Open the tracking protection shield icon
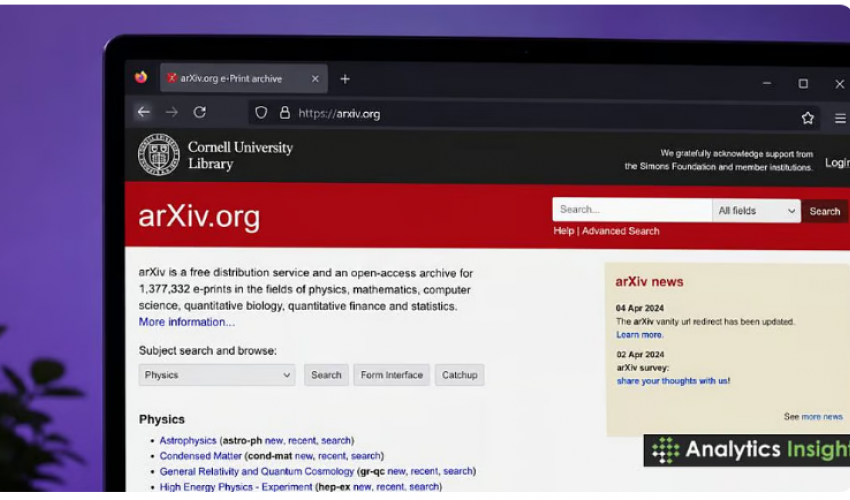Image resolution: width=850 pixels, height=500 pixels. (x=261, y=113)
